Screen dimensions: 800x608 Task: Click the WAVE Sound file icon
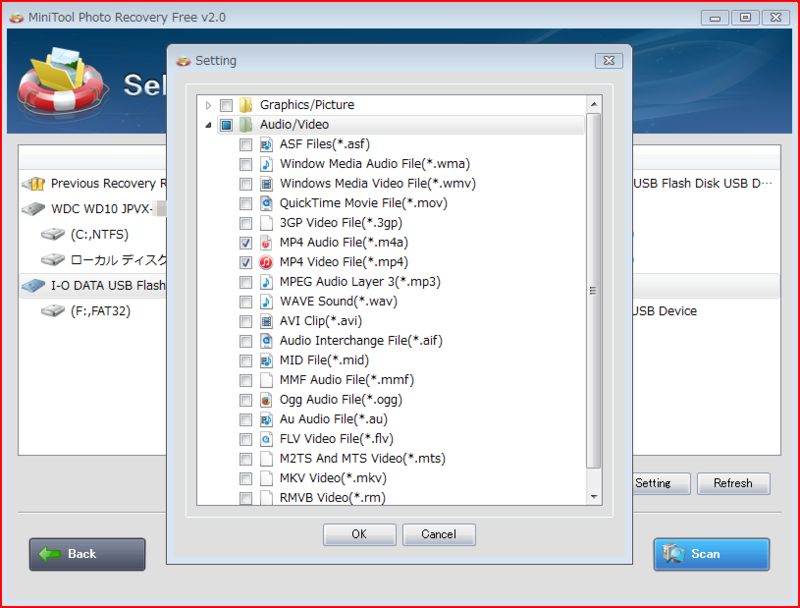[266, 301]
